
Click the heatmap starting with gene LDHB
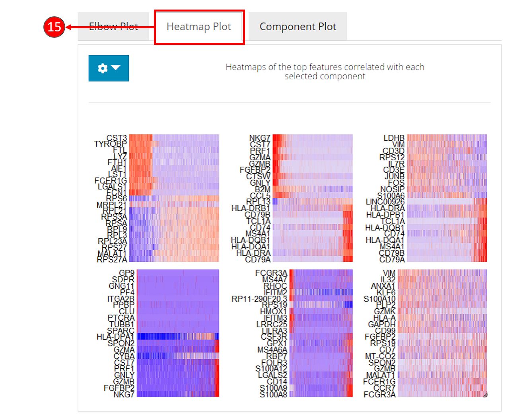[447, 198]
